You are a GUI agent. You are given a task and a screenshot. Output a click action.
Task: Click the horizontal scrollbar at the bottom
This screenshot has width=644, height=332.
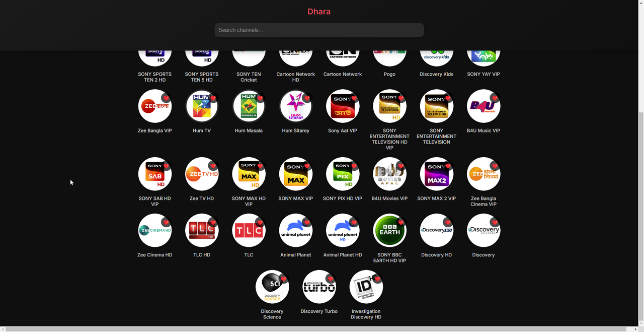pyautogui.click(x=316, y=329)
